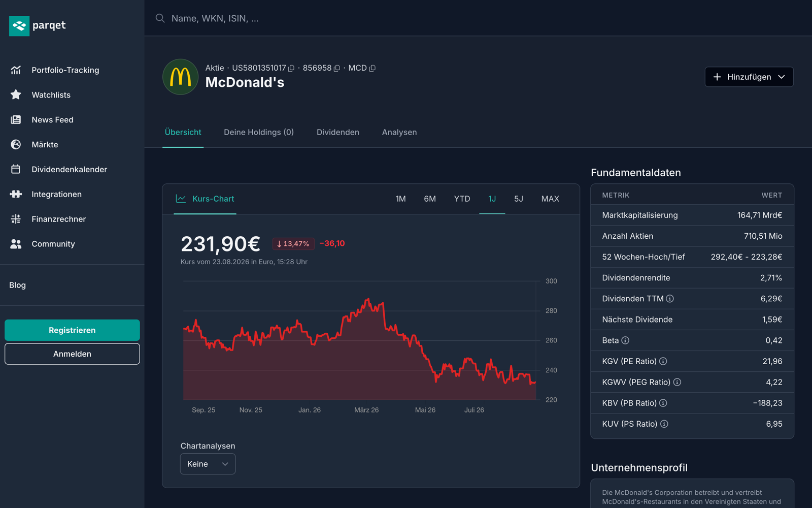Click the Unternehmensprofil description text
This screenshot has height=508, width=812.
point(691,497)
